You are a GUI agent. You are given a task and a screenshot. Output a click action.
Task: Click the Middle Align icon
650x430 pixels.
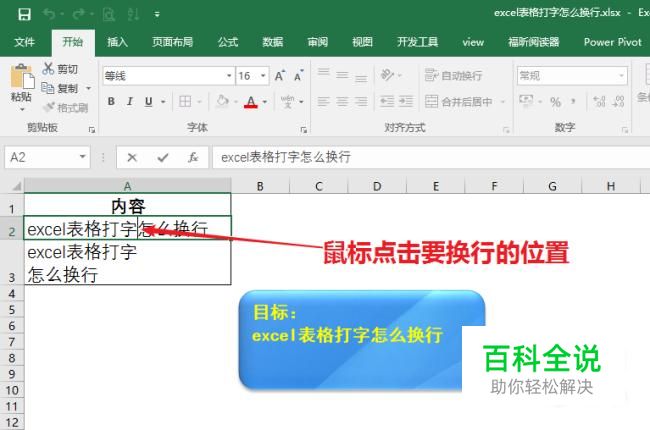pyautogui.click(x=342, y=75)
